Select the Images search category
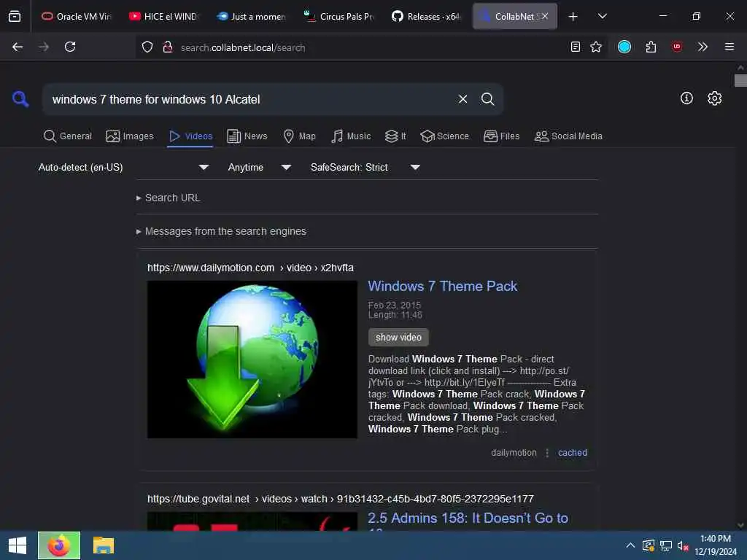Image resolution: width=747 pixels, height=560 pixels. [130, 136]
